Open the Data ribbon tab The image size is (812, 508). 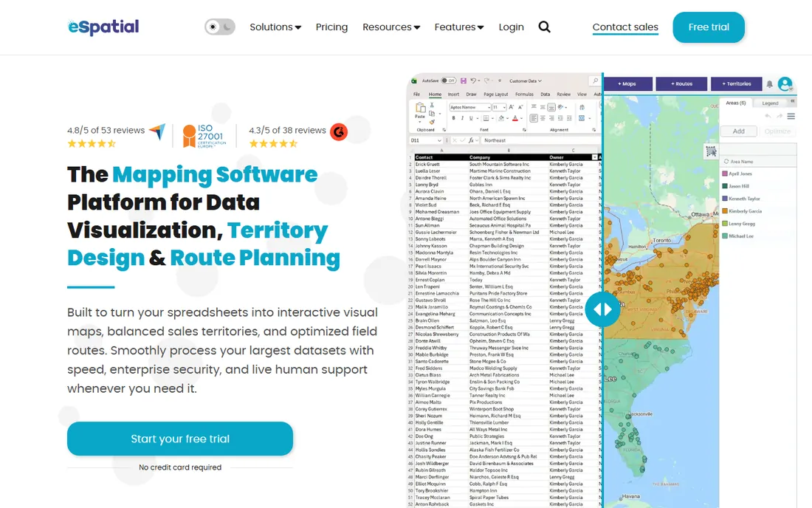click(x=546, y=95)
